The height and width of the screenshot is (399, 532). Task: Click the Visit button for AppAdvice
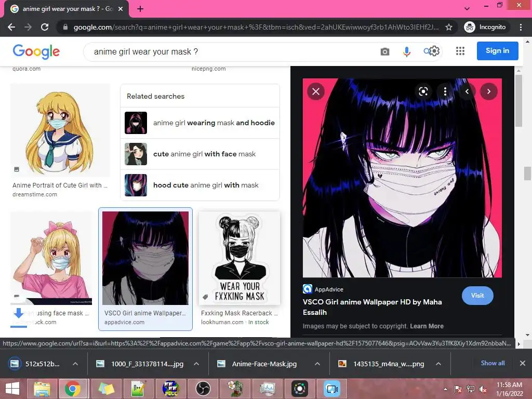click(x=477, y=296)
